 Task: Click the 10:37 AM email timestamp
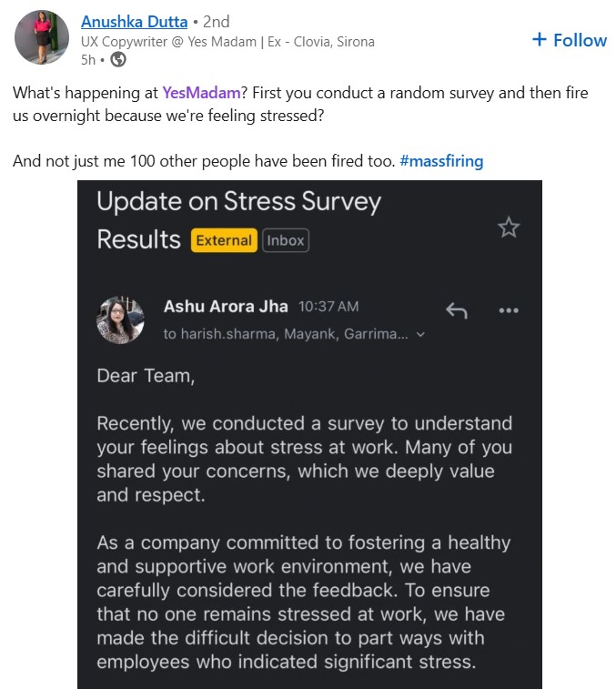[328, 307]
